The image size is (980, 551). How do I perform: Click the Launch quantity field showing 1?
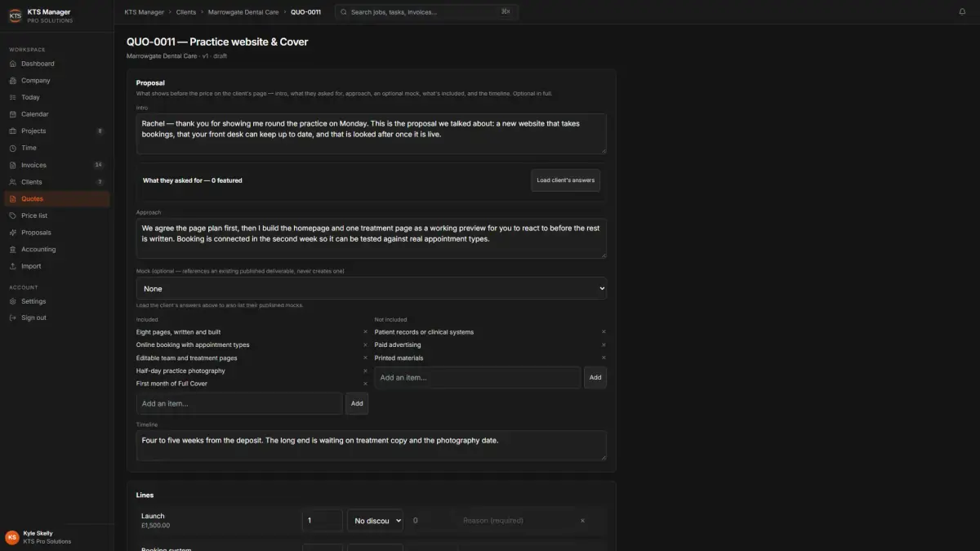(x=323, y=520)
